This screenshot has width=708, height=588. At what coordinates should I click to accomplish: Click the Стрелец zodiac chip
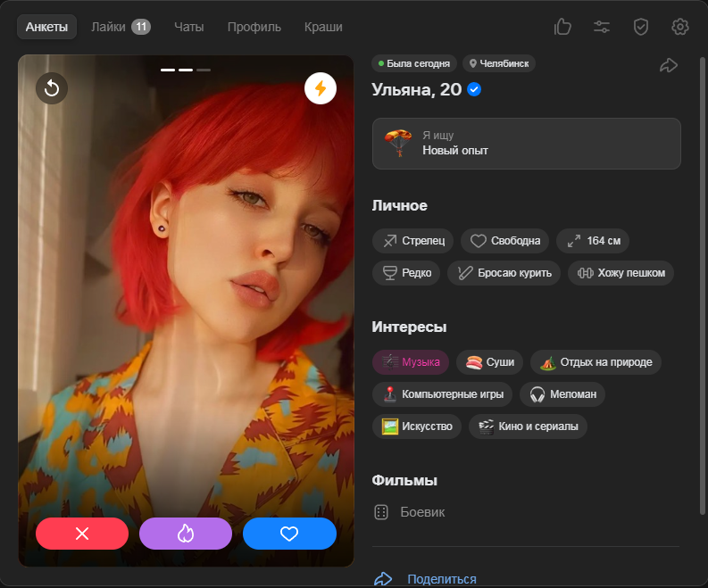(413, 241)
